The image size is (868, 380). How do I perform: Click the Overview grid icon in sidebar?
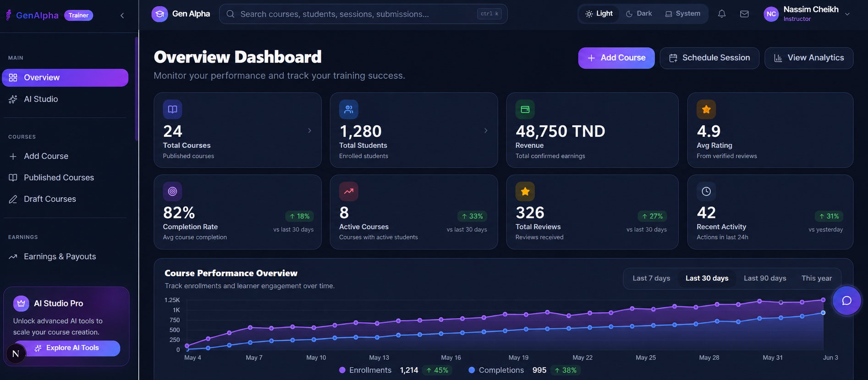[x=13, y=77]
